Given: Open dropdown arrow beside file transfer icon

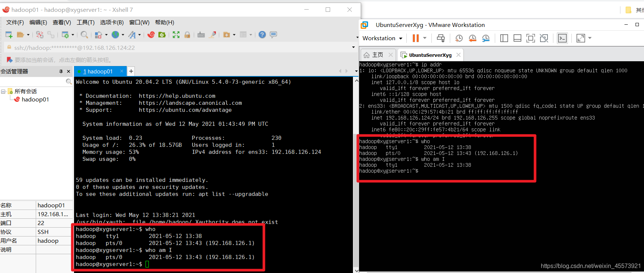Looking at the screenshot, I should pyautogui.click(x=106, y=35).
